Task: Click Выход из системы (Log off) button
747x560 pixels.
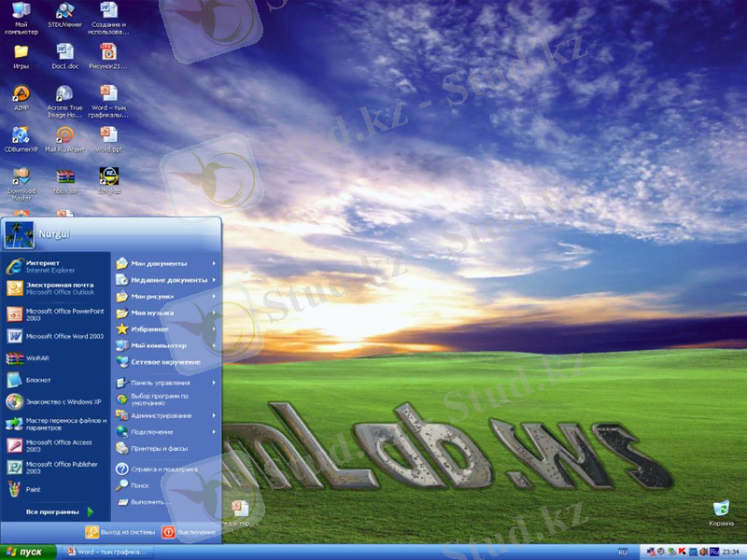Action: (120, 532)
